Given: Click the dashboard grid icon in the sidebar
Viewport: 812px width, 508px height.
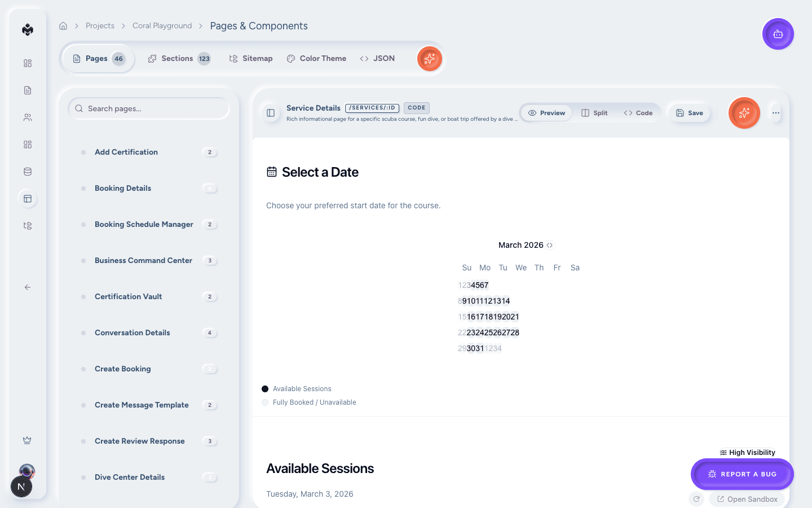Looking at the screenshot, I should [x=27, y=63].
